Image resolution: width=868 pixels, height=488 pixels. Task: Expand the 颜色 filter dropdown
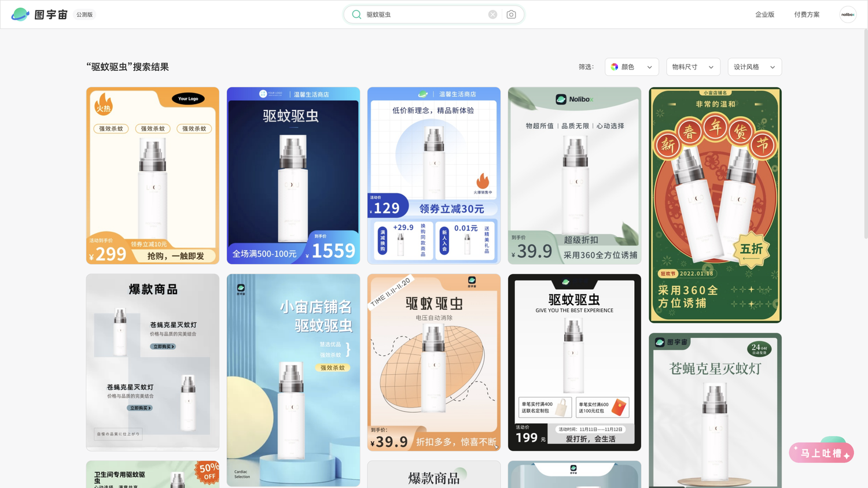(x=632, y=67)
